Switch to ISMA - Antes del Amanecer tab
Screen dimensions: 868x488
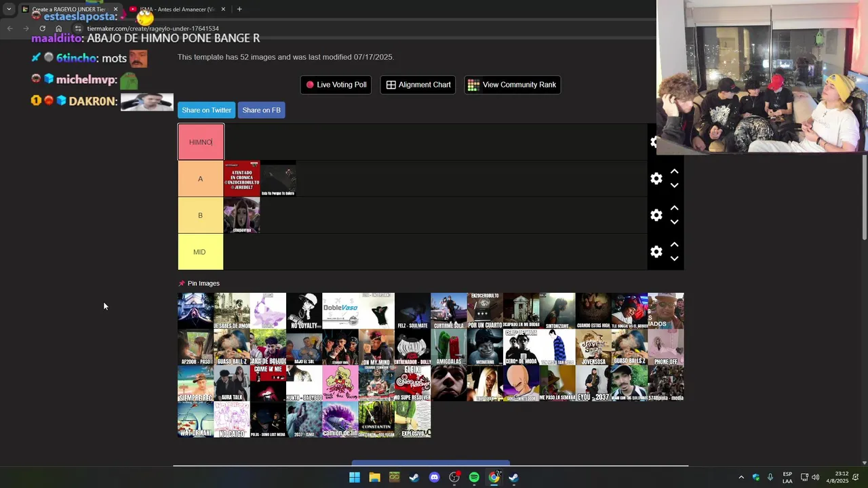click(178, 9)
